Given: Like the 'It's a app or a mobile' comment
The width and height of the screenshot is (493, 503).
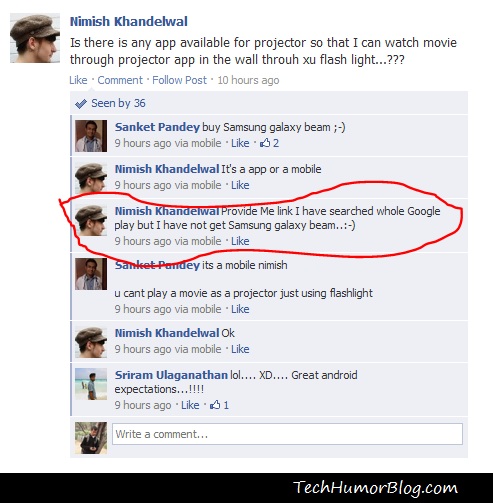Looking at the screenshot, I should pos(240,185).
